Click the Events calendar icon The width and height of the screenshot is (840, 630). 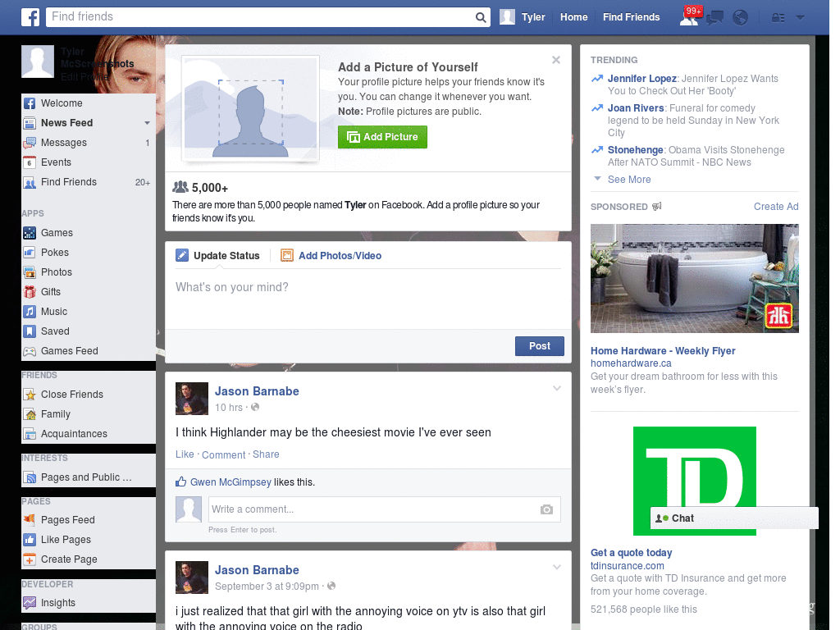coord(30,162)
